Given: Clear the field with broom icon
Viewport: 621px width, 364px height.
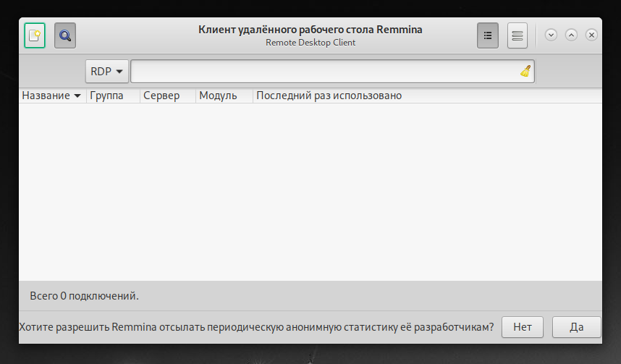Looking at the screenshot, I should point(525,72).
